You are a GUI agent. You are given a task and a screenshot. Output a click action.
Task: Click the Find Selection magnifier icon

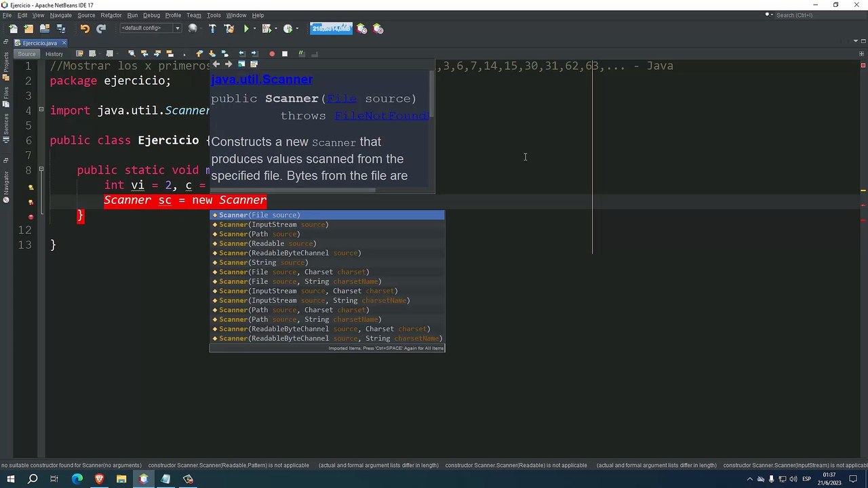tap(132, 54)
